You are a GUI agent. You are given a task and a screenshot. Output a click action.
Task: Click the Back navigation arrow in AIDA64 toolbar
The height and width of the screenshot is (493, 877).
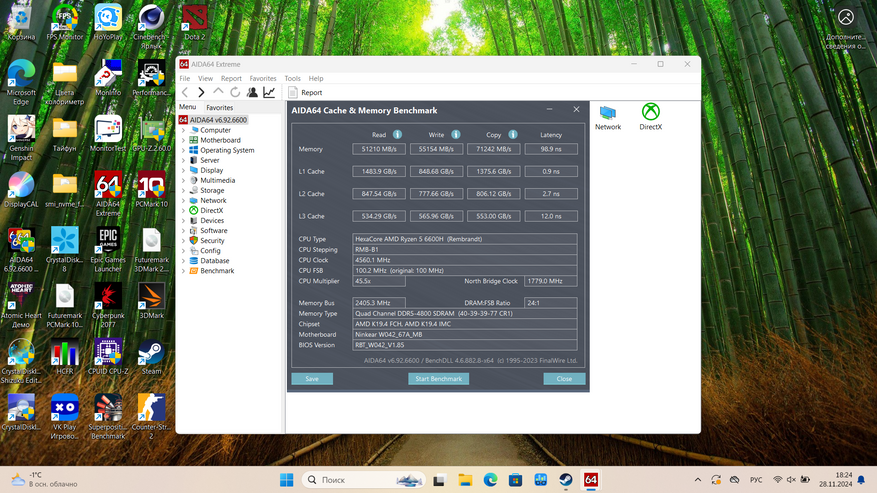185,93
